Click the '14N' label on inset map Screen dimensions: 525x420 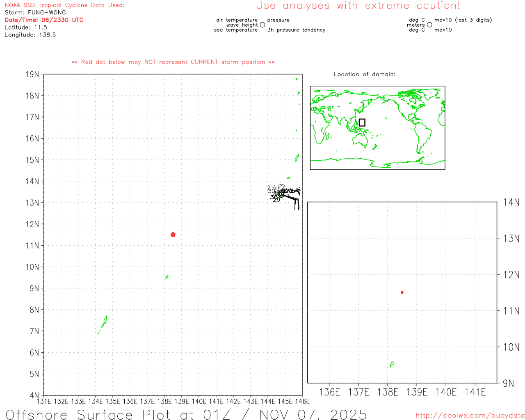pyautogui.click(x=511, y=202)
